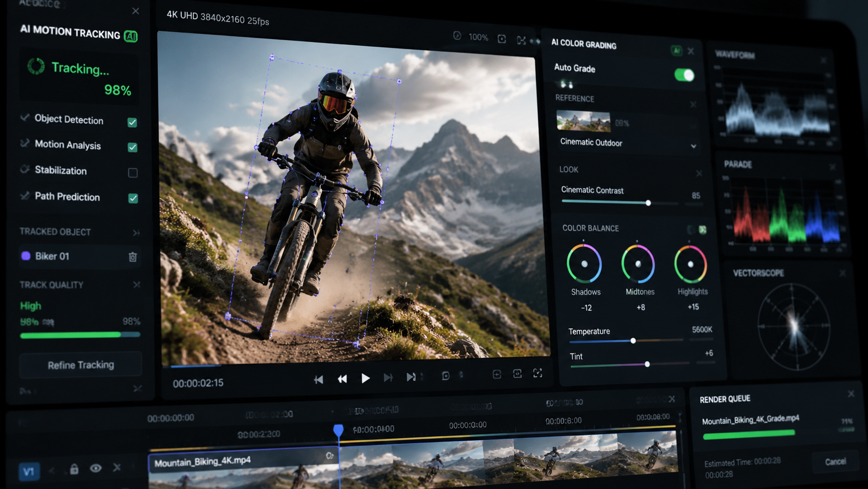The height and width of the screenshot is (489, 868).
Task: Close the AI Color Grading panel
Action: tap(691, 51)
